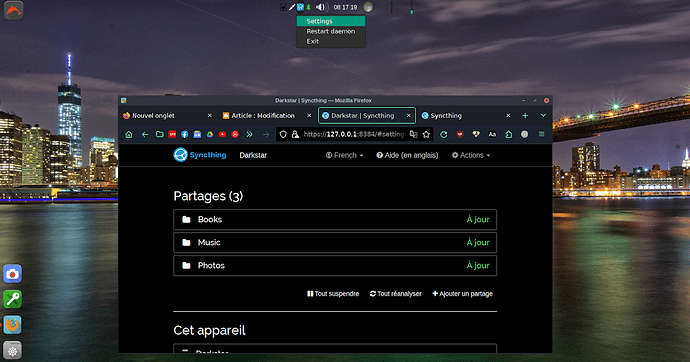This screenshot has width=690, height=362.
Task: Open a new tab with plus button
Action: pos(525,116)
